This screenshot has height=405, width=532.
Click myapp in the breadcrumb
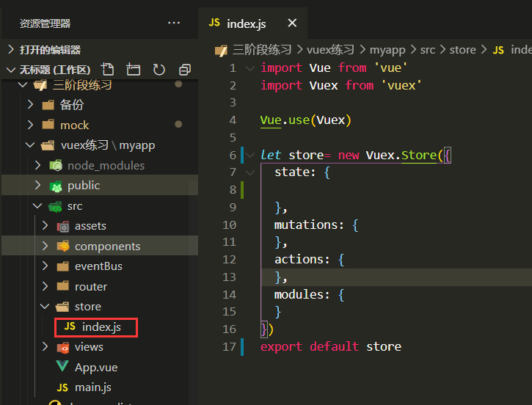(387, 50)
